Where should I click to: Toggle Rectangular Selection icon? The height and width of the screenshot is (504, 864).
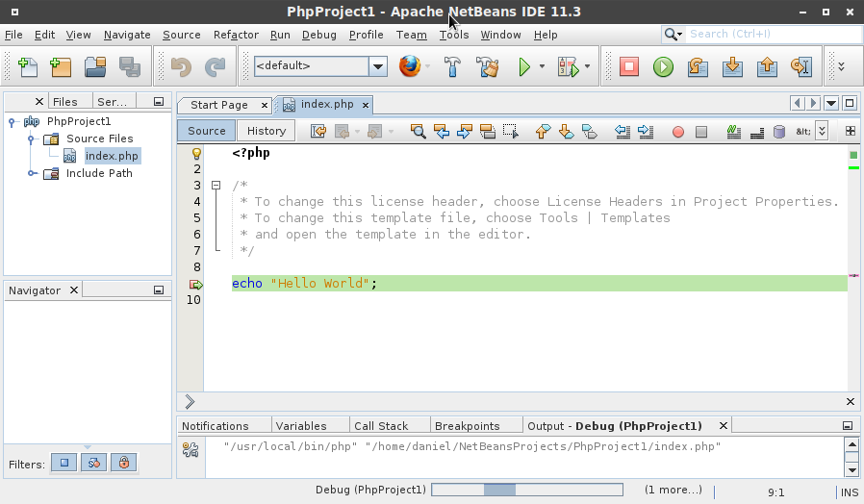(x=511, y=131)
